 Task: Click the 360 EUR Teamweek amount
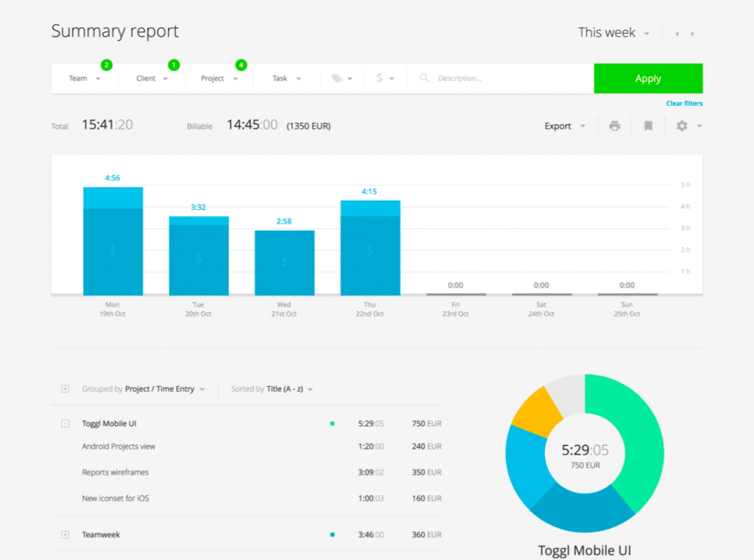[426, 534]
